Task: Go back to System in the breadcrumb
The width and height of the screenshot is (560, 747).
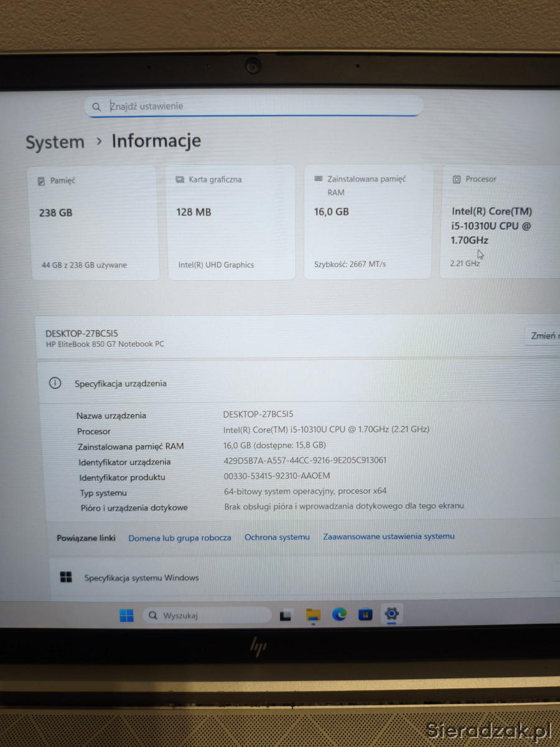Action: [x=55, y=142]
